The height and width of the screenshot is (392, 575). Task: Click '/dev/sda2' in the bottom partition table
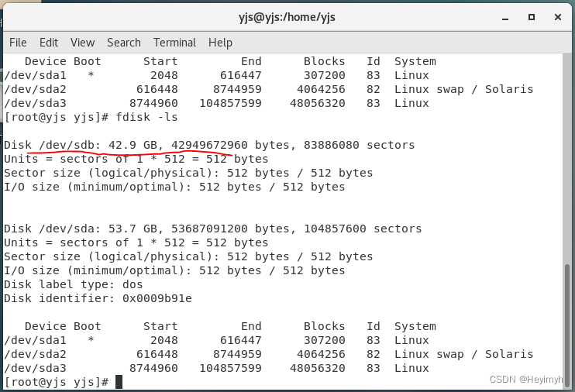tap(35, 354)
